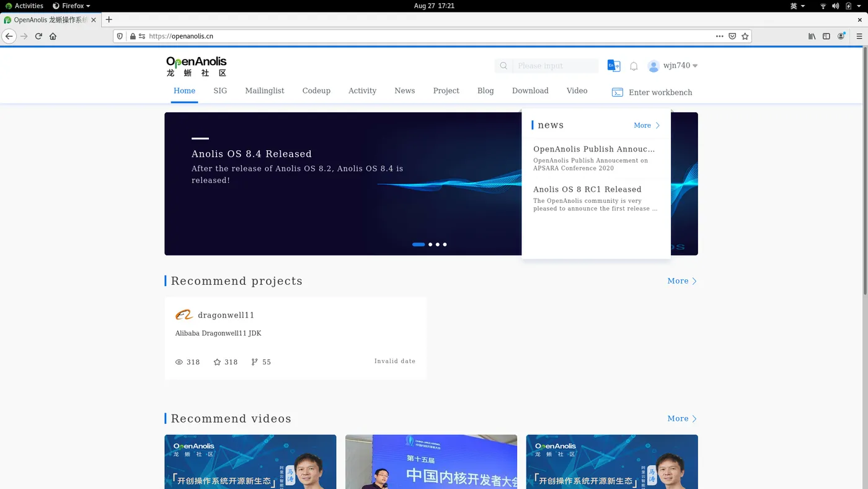Select the third carousel dot

[438, 244]
